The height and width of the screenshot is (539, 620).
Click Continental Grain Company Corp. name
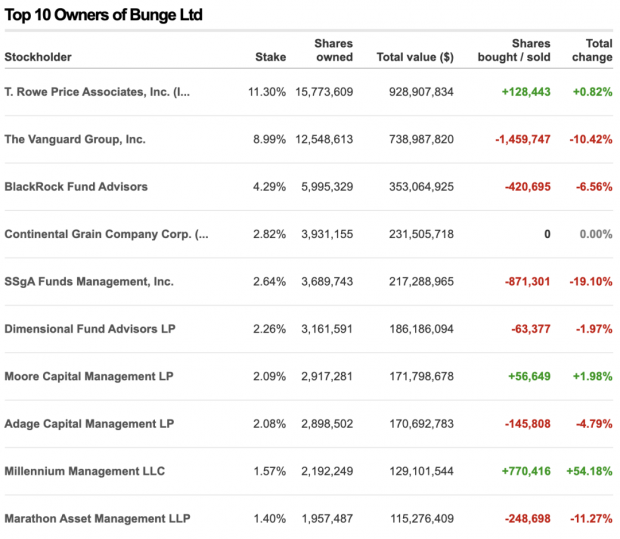click(x=106, y=234)
